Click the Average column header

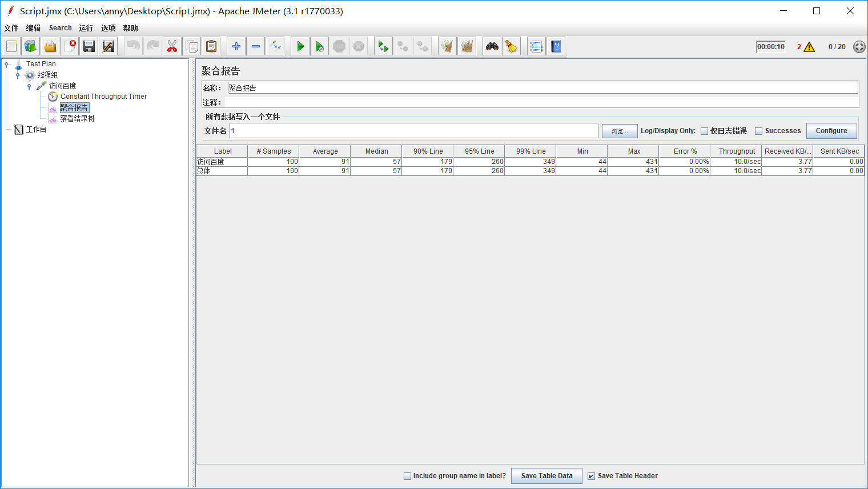(325, 151)
